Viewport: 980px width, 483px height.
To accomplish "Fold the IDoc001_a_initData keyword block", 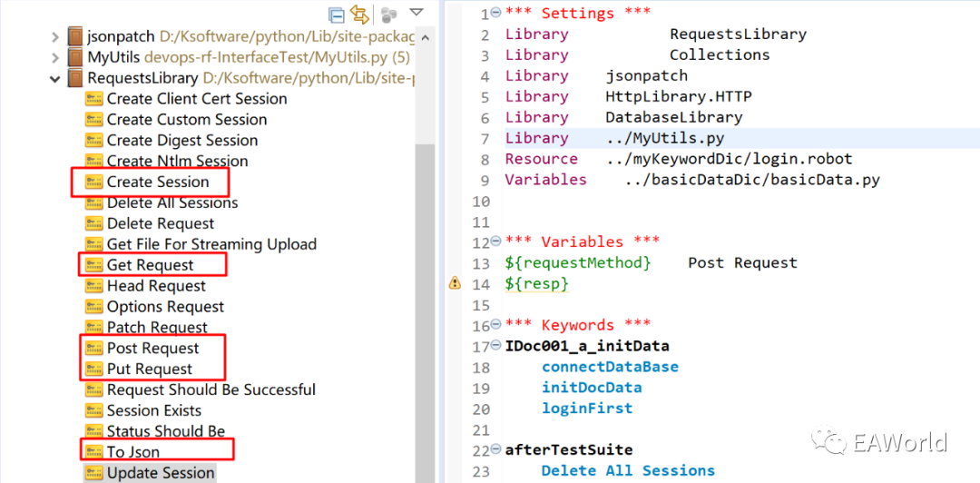I will pos(496,345).
